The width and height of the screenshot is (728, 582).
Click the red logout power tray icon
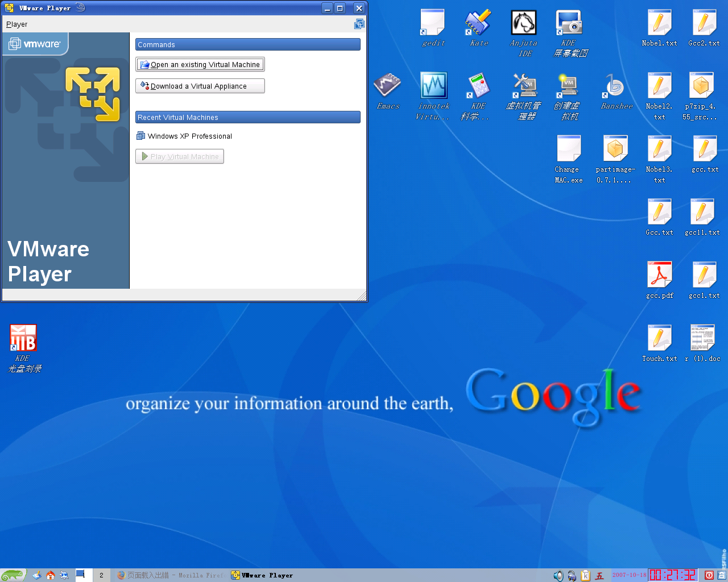pyautogui.click(x=709, y=575)
